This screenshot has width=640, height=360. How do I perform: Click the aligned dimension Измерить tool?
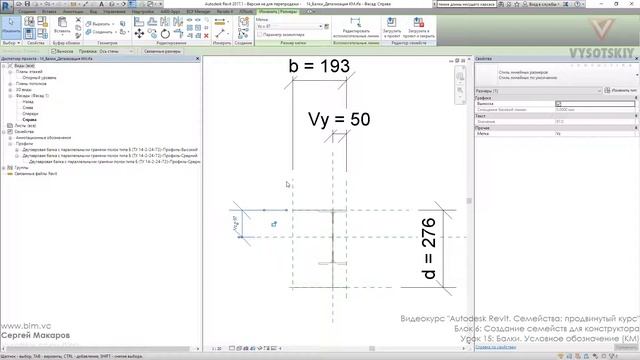point(220,22)
